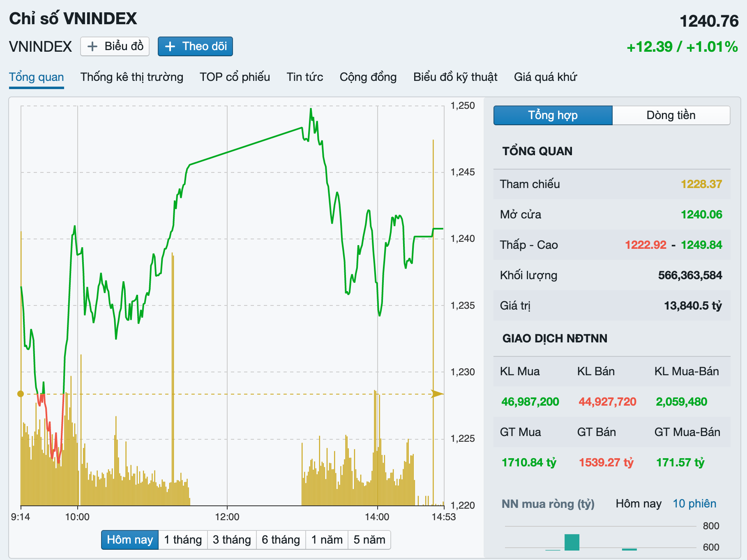Set chart range to 3 tháng
Screen dimensions: 747x560
(x=232, y=540)
